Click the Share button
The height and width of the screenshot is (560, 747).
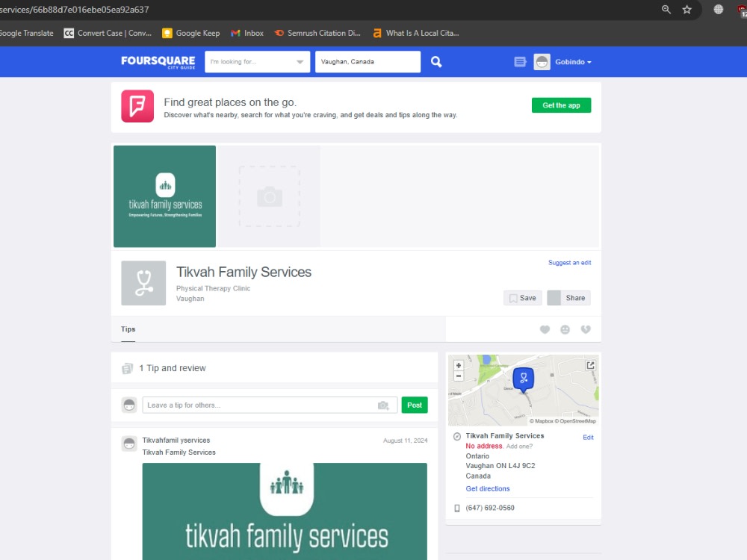568,298
